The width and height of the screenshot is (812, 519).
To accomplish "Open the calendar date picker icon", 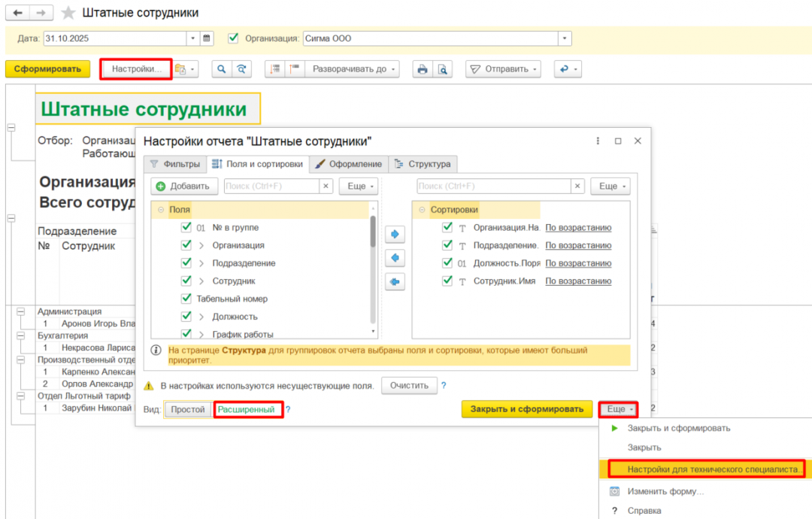I will click(x=207, y=38).
